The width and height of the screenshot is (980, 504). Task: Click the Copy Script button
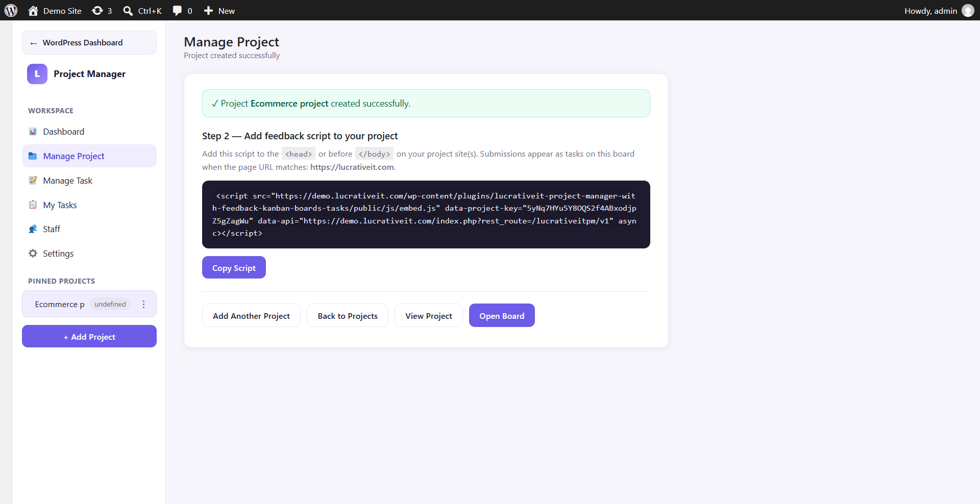coord(234,268)
